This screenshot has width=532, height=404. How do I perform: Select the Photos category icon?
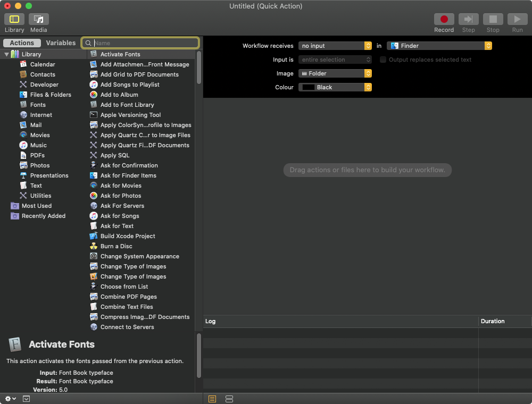pyautogui.click(x=23, y=165)
